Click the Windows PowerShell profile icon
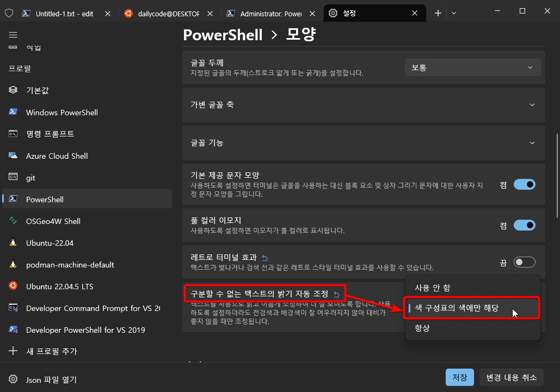Image resolution: width=560 pixels, height=392 pixels. (x=13, y=112)
